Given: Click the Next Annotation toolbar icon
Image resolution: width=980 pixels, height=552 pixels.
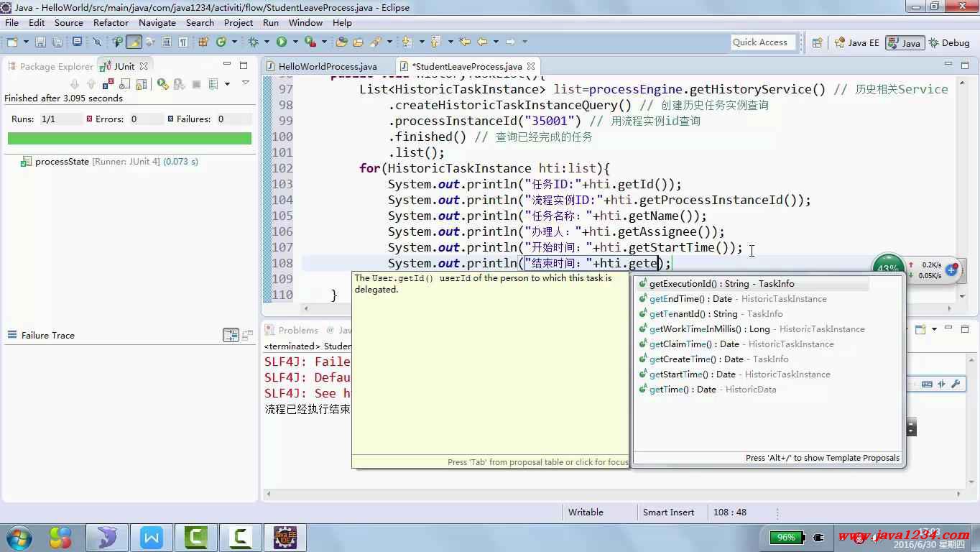Looking at the screenshot, I should (407, 42).
